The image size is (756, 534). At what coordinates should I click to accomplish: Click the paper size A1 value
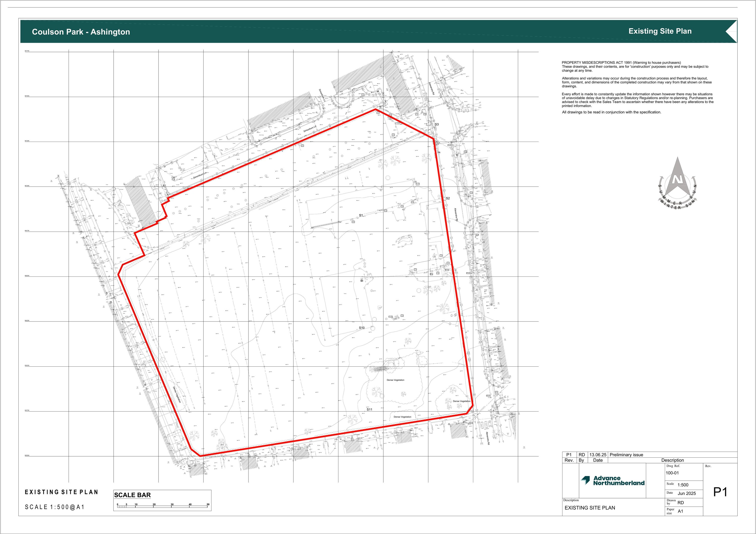tap(680, 511)
